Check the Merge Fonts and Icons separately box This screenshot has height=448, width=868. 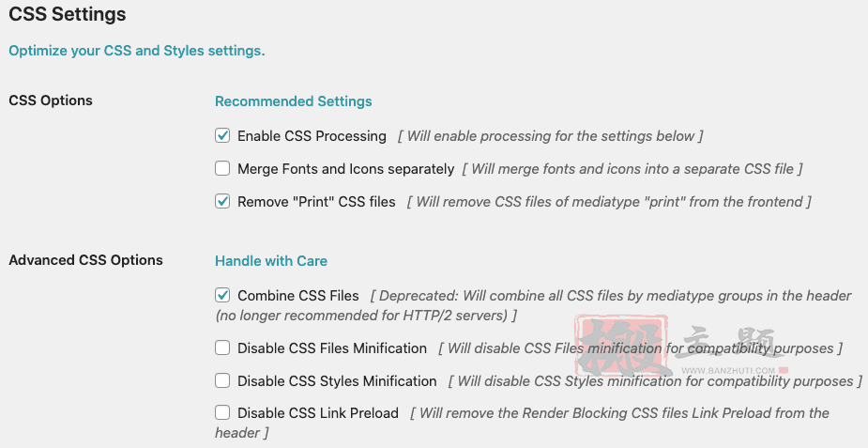pyautogui.click(x=222, y=168)
